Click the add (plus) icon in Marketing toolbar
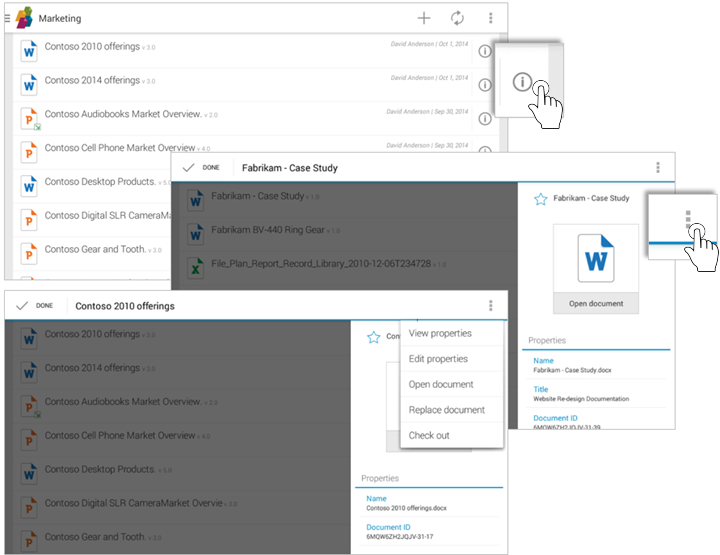 [424, 18]
